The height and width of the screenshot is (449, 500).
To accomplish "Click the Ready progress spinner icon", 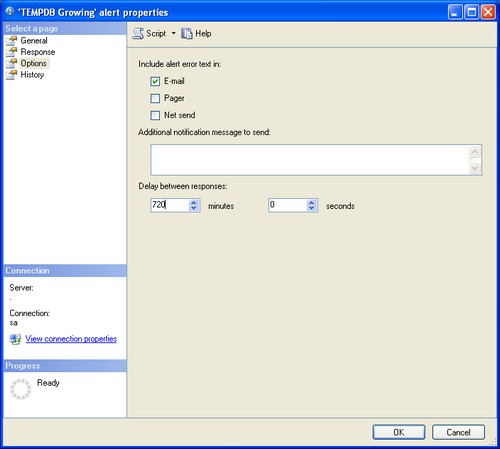I will [x=21, y=389].
